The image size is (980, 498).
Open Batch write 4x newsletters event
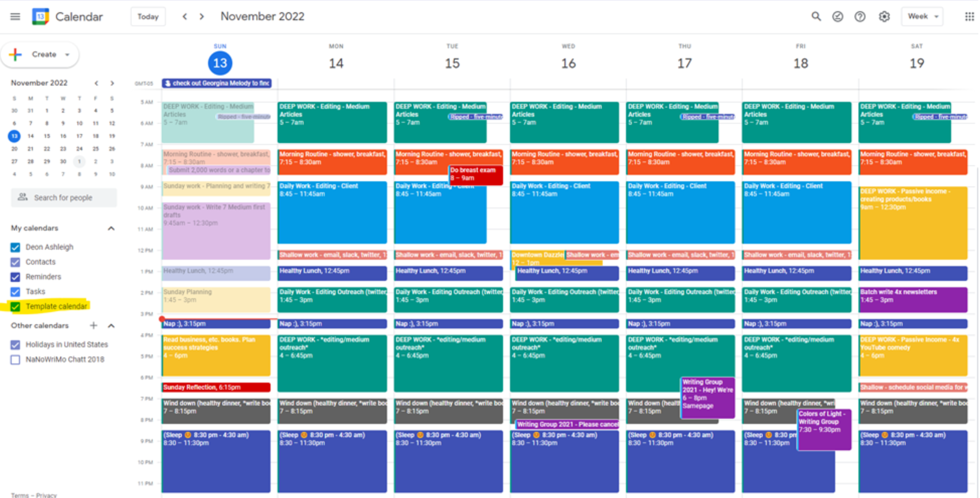tap(913, 300)
